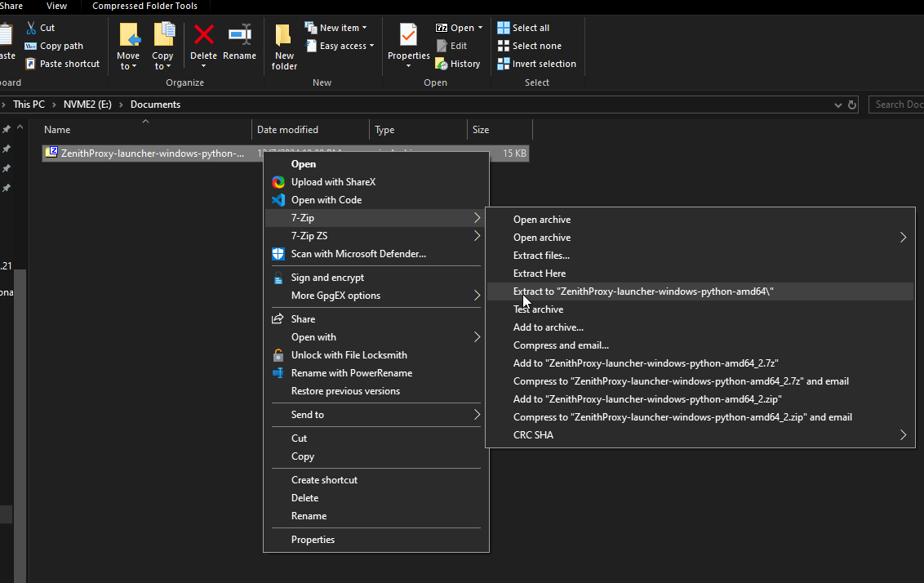Viewport: 924px width, 583px height.
Task: Switch to the View ribbon tab
Action: point(56,6)
